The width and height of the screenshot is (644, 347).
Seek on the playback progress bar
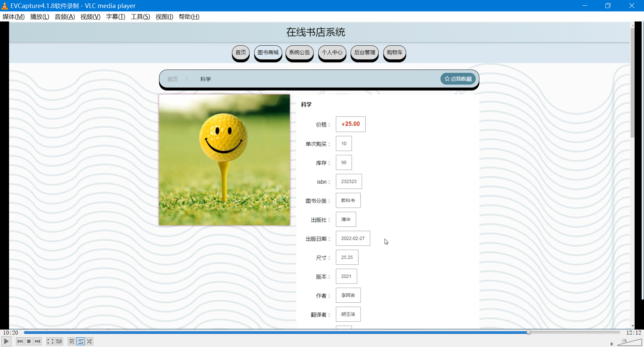point(322,332)
